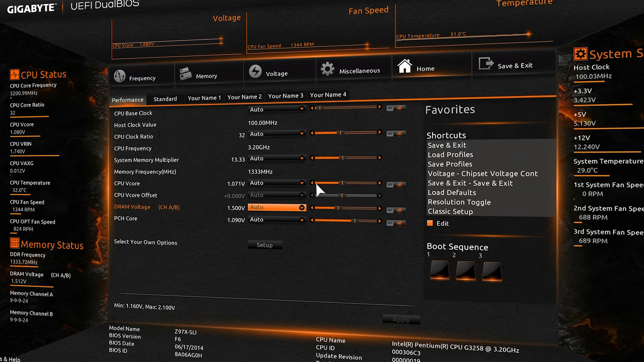This screenshot has height=362, width=644.
Task: Toggle DRAM Voltage on/off switch
Action: (x=395, y=210)
